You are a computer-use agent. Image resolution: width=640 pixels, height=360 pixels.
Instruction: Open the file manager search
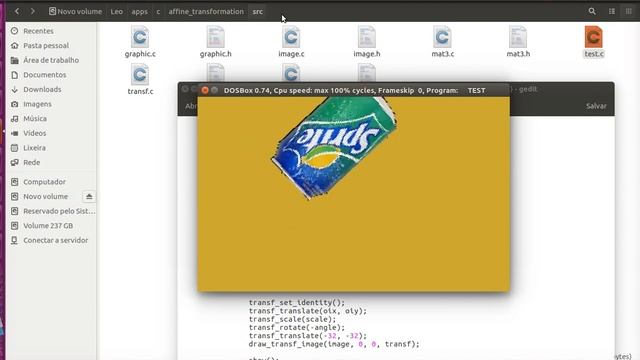[592, 11]
